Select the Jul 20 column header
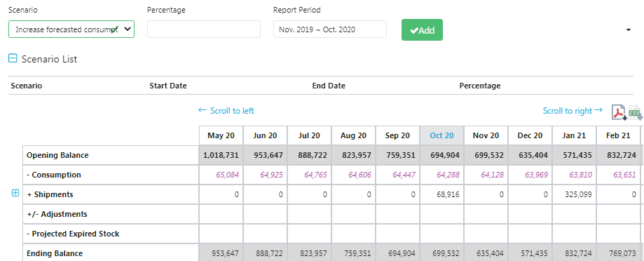 [x=309, y=135]
